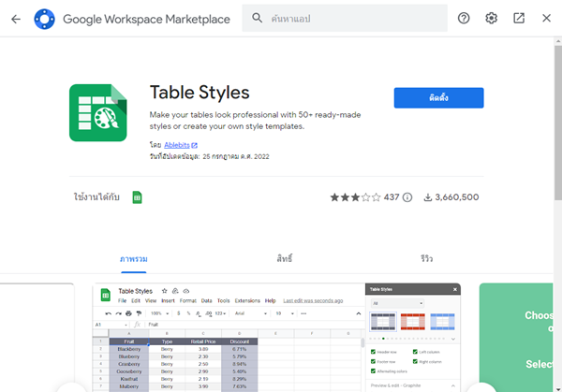Select the blue table style swatch
Image resolution: width=562 pixels, height=392 pixels.
pyautogui.click(x=442, y=322)
